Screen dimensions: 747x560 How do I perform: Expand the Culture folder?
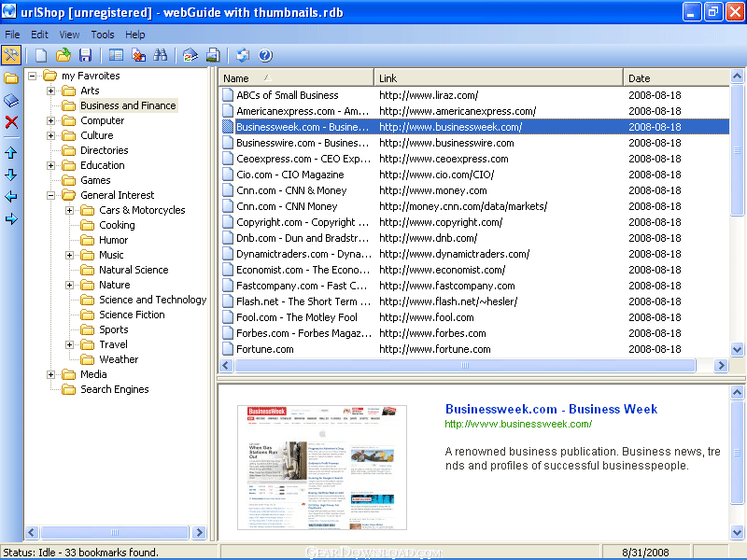tap(50, 135)
